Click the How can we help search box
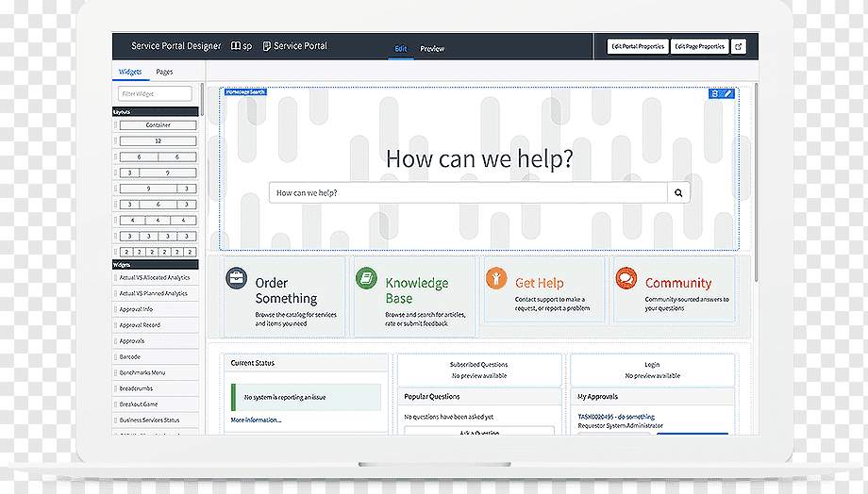The height and width of the screenshot is (494, 868). click(468, 192)
